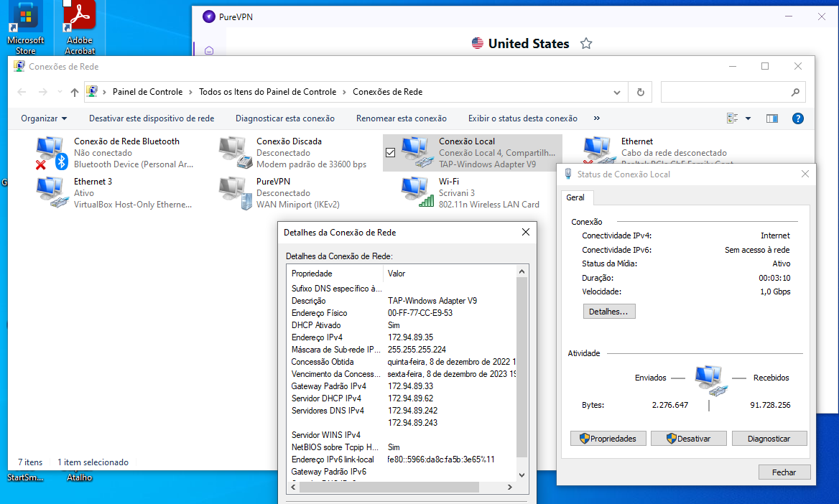Click the PureVPN home icon

tap(209, 50)
